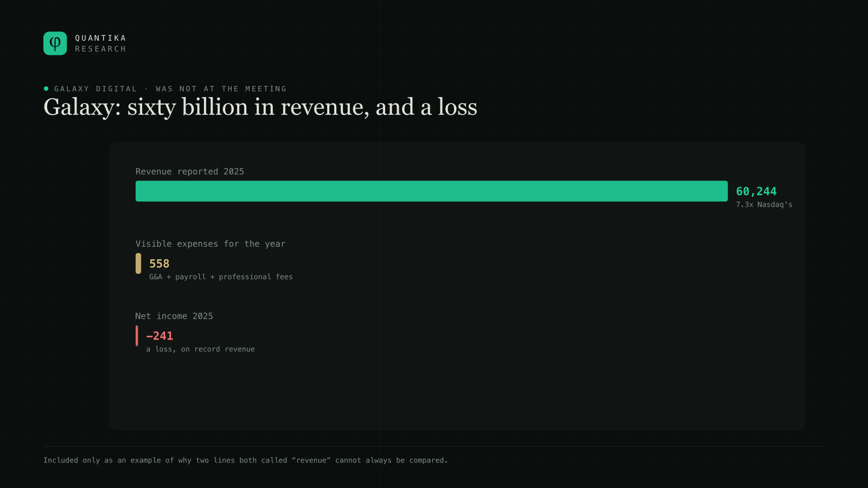The image size is (868, 488).
Task: Click the green revenue bar
Action: 431,191
